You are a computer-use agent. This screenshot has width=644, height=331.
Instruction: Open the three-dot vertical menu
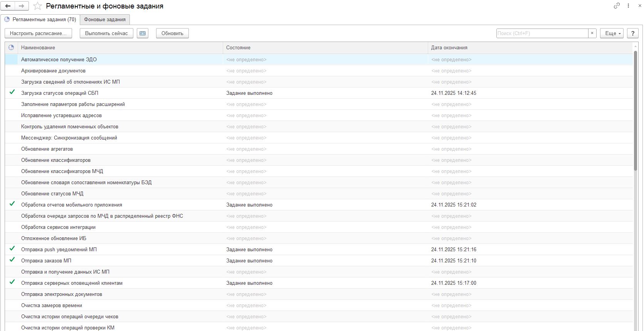click(628, 6)
